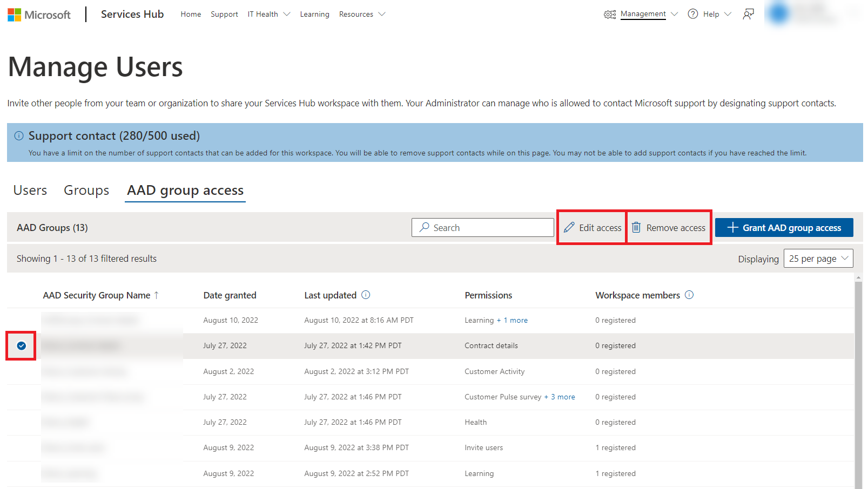Click the '3 more' permissions link

[563, 397]
